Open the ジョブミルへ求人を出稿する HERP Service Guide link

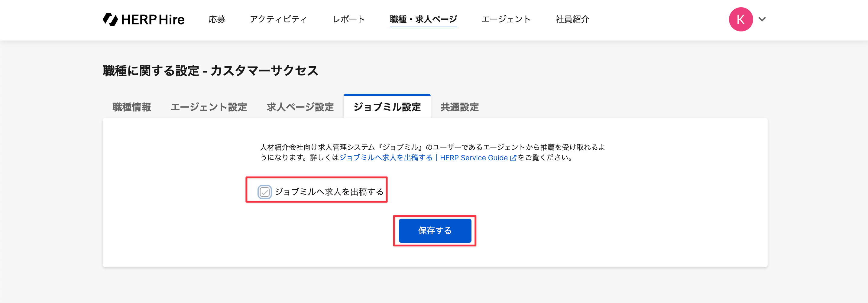tap(423, 158)
